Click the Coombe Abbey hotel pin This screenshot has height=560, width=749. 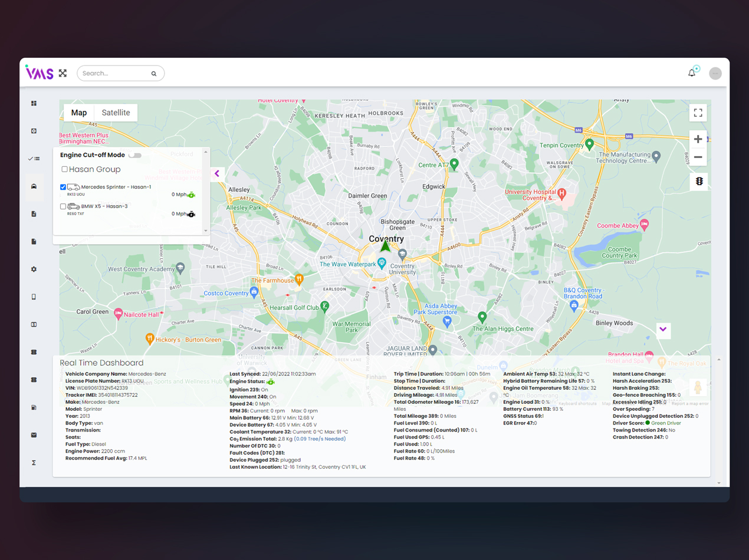pos(644,224)
